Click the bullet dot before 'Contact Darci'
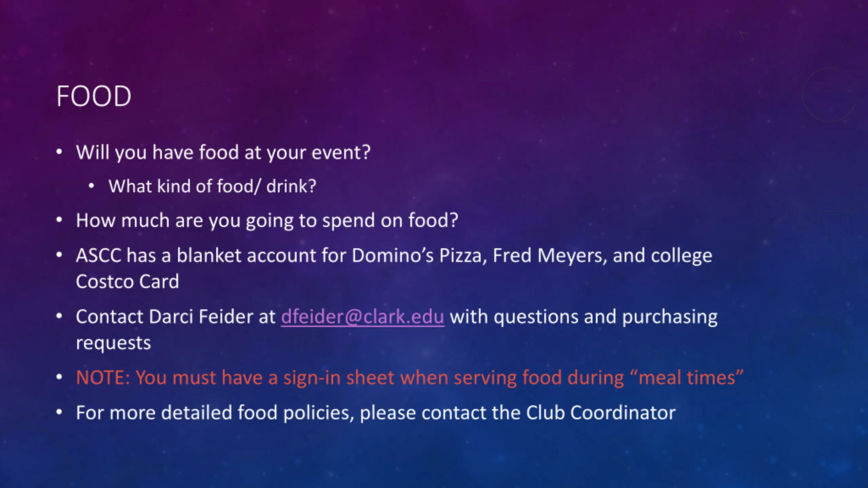Screen dimensions: 868x488 click(59, 317)
